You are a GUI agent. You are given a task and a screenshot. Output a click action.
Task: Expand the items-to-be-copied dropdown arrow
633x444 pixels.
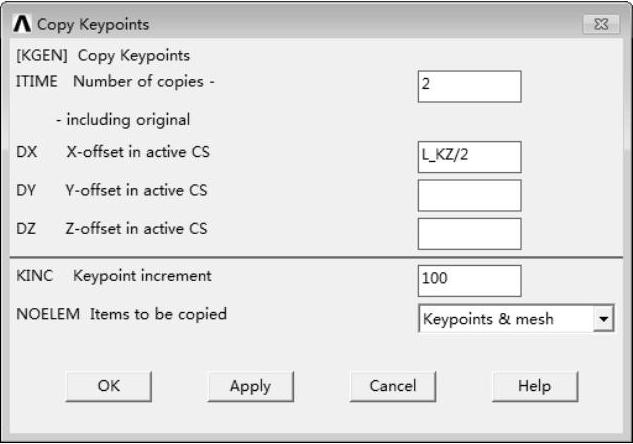[603, 319]
